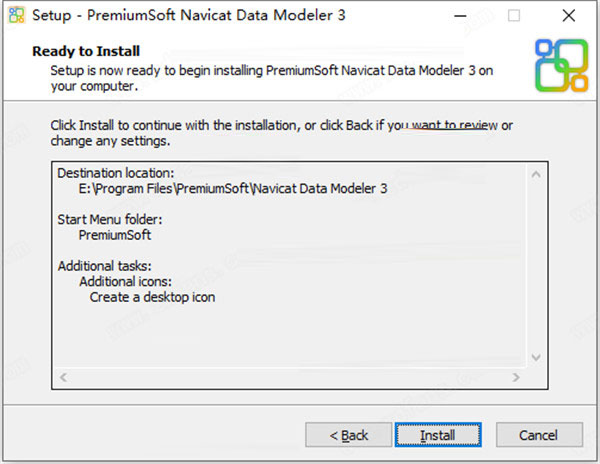Click the summary box's scroll up arrow

(x=537, y=174)
